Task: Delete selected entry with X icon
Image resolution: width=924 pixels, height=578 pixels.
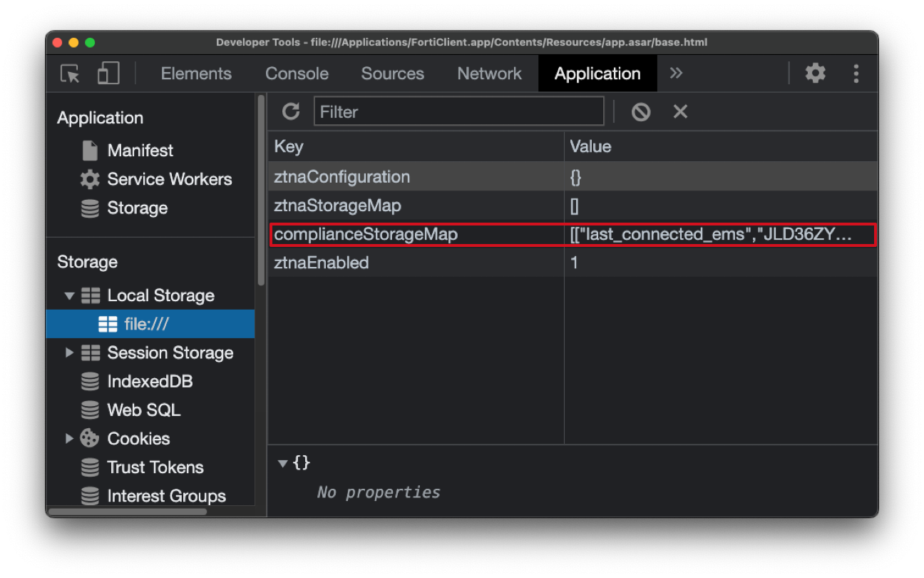Action: coord(680,111)
